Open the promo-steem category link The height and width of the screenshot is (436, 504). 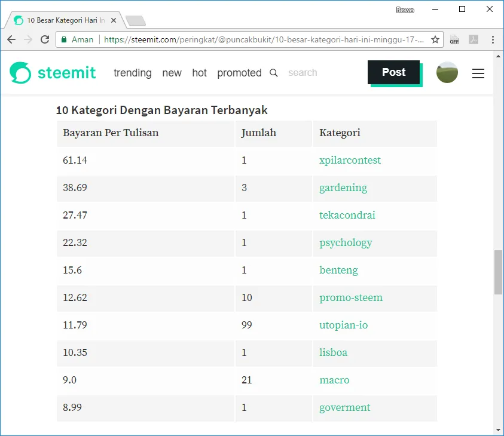(x=351, y=297)
